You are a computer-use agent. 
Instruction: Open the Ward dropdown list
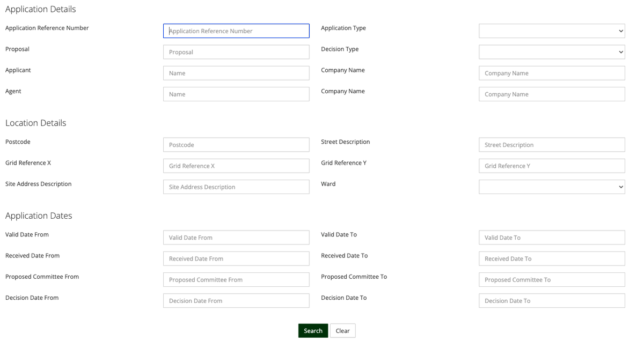(x=552, y=187)
